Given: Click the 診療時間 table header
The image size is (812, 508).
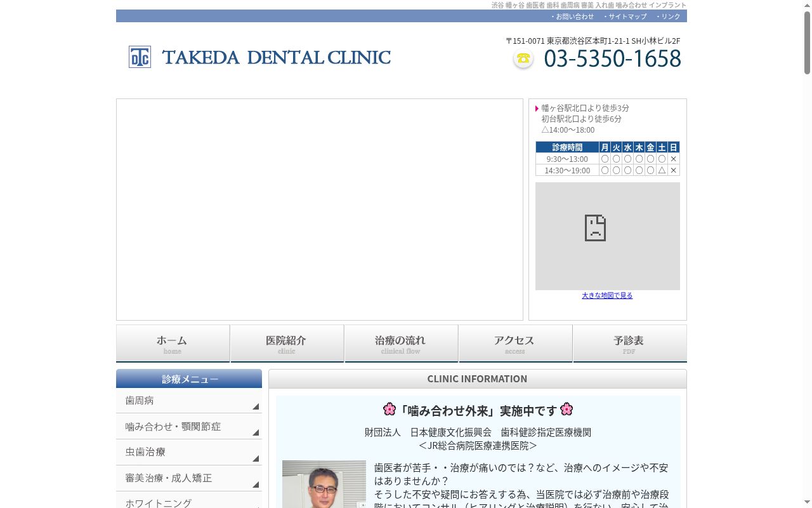Looking at the screenshot, I should click(x=567, y=147).
